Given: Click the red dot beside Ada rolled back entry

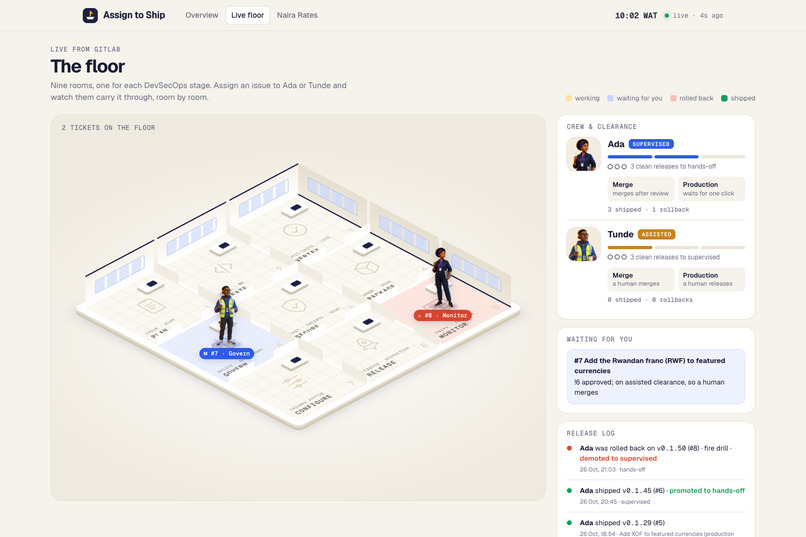Looking at the screenshot, I should point(569,448).
